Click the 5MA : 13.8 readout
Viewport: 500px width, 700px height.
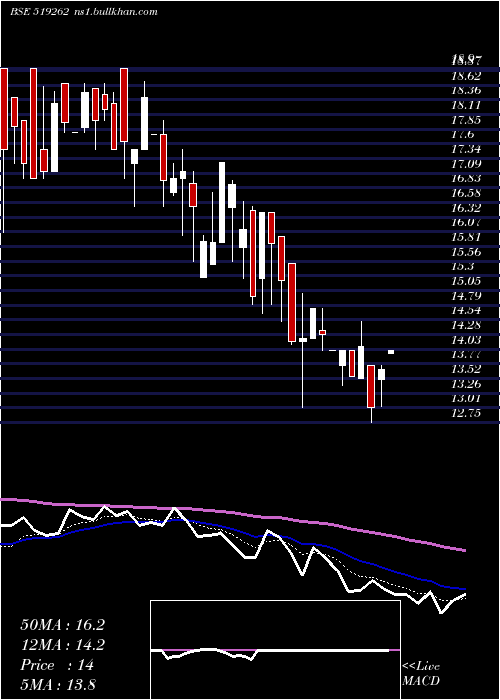pos(58,684)
